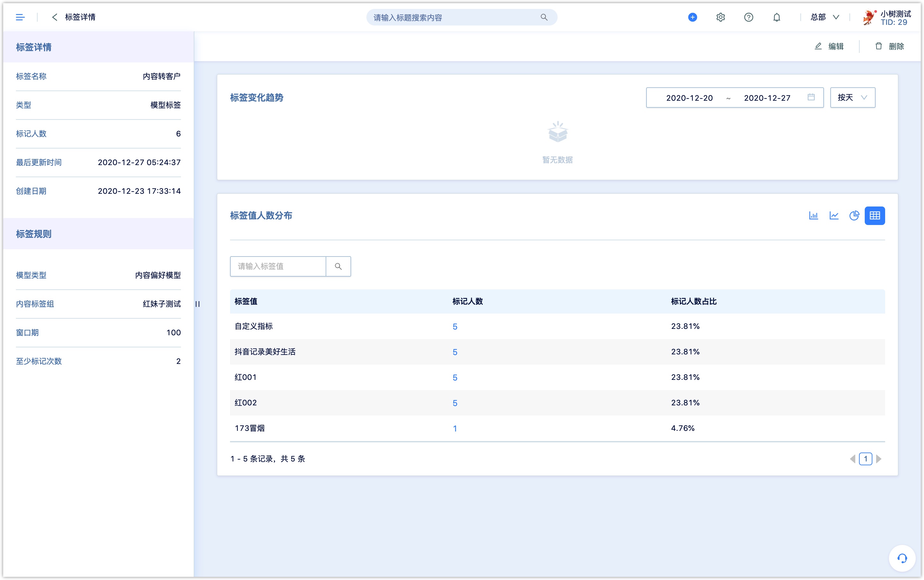
Task: Click the content tag group 红妹子测试
Action: [x=162, y=304]
